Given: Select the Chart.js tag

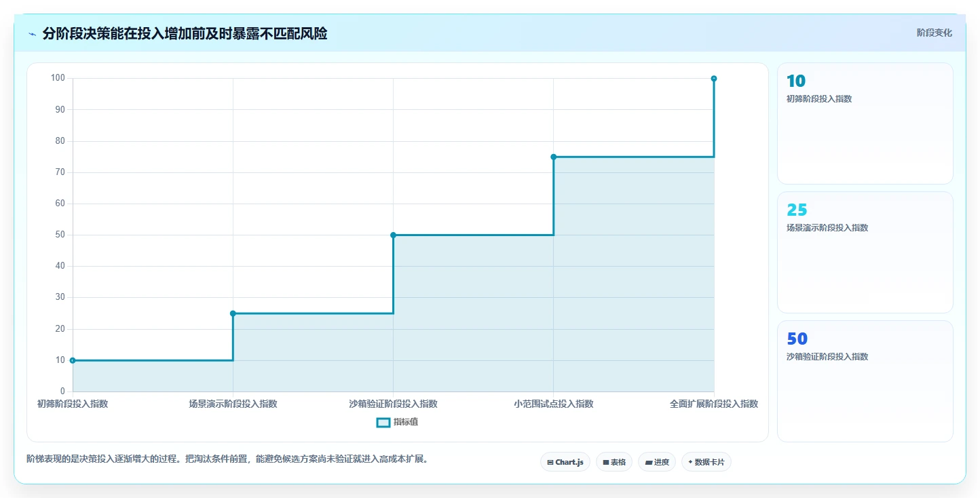Looking at the screenshot, I should coord(565,462).
